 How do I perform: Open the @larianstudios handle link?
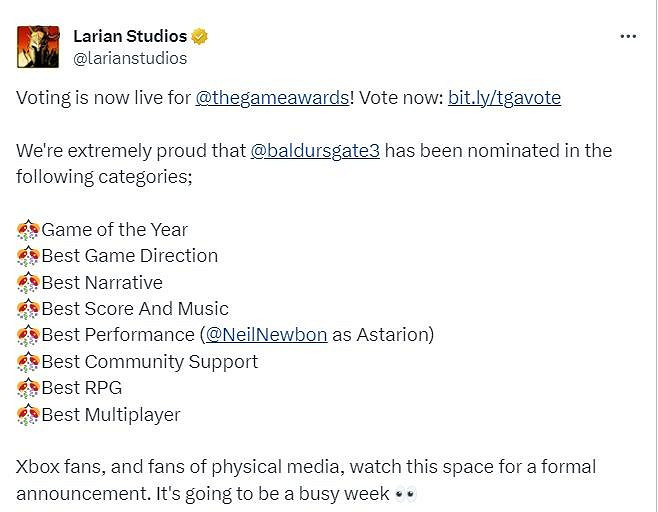click(130, 58)
